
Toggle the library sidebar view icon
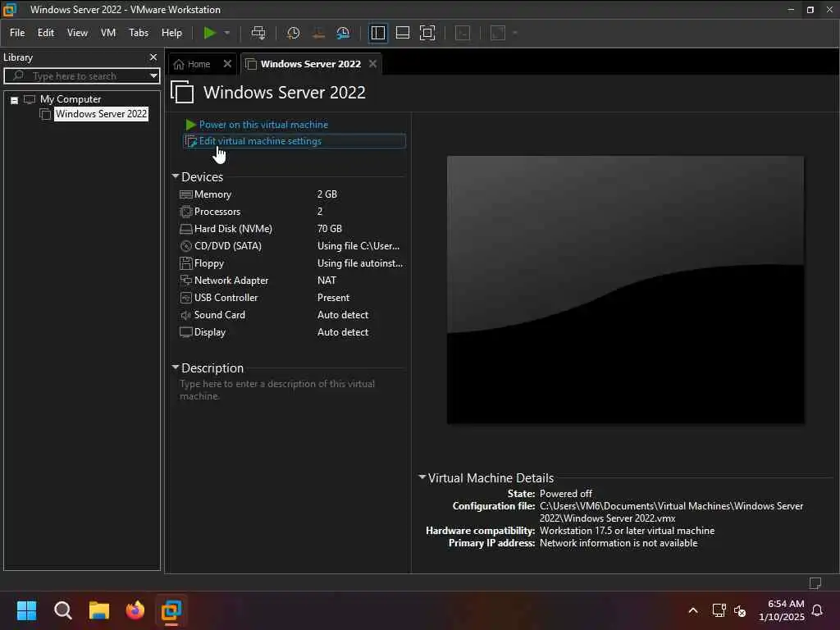coord(377,33)
